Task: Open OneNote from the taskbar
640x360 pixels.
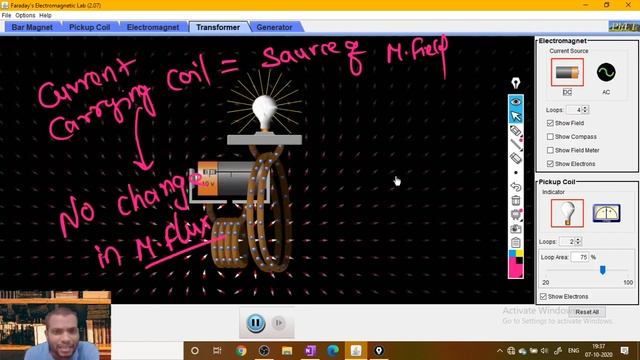Action: [310, 351]
